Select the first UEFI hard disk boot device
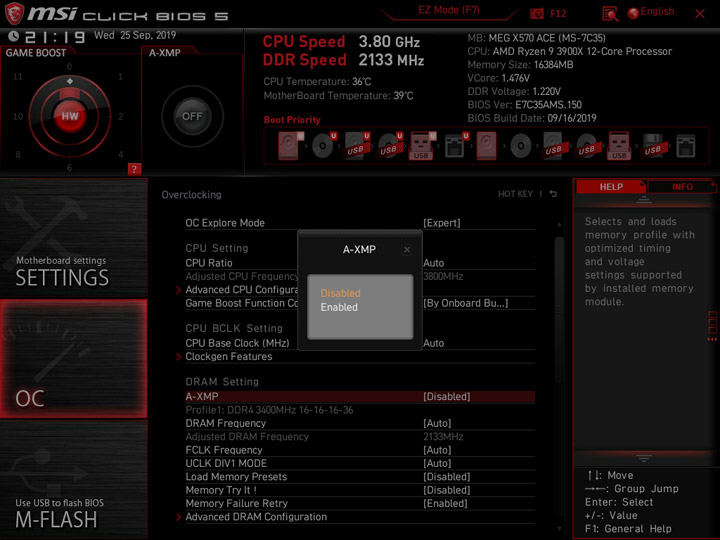This screenshot has width=720, height=540. point(290,146)
